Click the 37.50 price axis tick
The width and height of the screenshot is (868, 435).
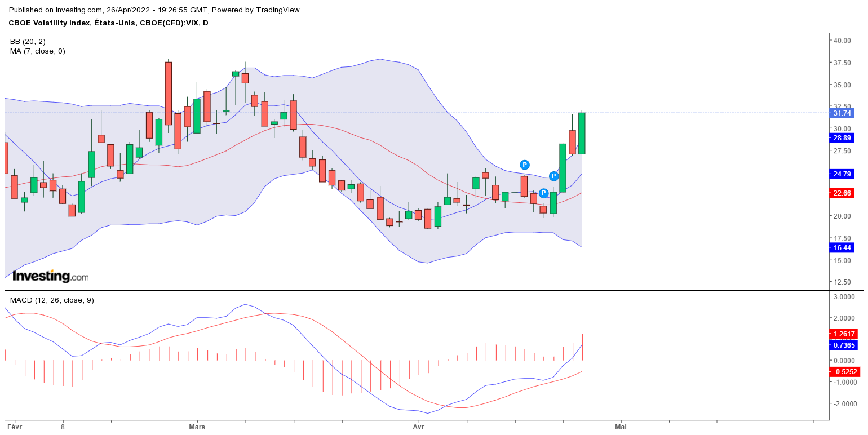coord(842,63)
